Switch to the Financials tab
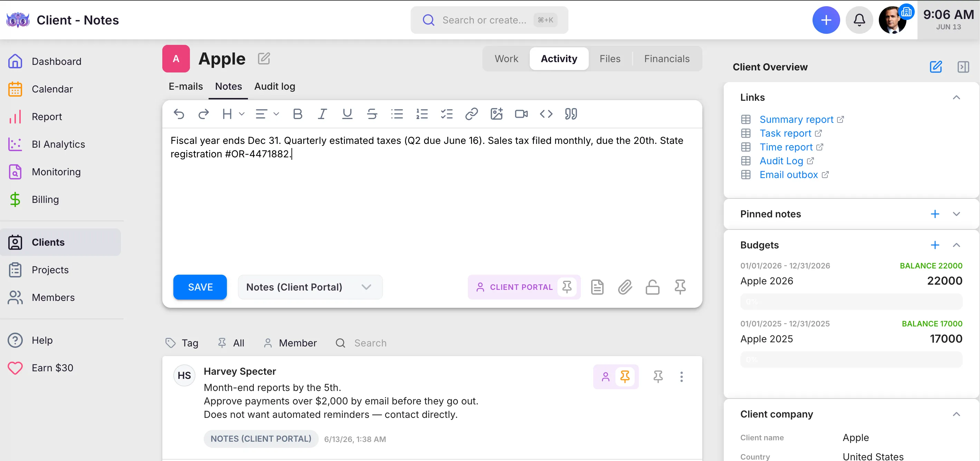Screen dimensions: 980x461 [x=666, y=59]
